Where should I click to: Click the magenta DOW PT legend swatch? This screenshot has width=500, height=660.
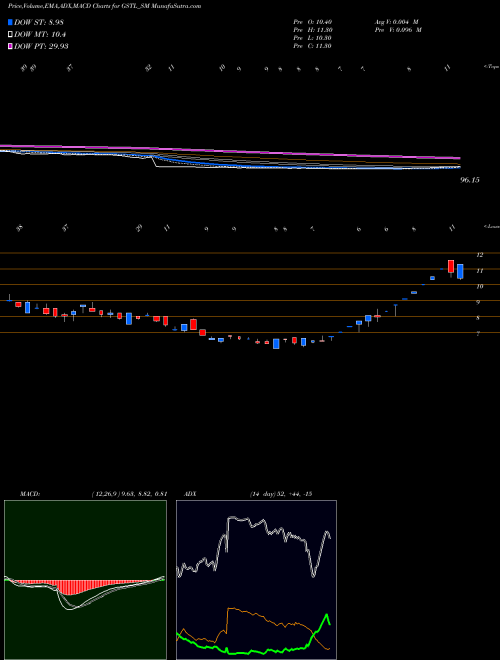click(x=10, y=46)
